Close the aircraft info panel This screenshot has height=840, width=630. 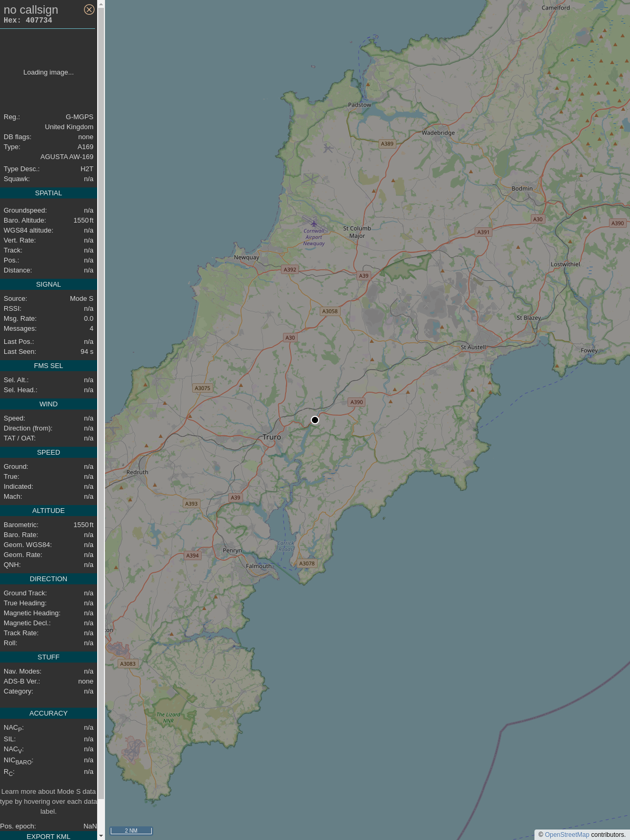click(89, 9)
